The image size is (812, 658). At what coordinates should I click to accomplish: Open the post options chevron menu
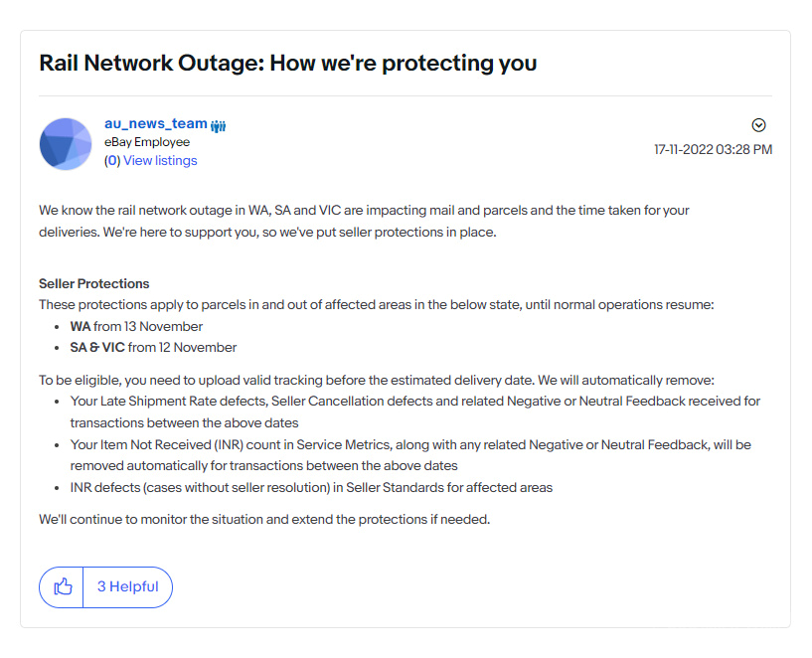pyautogui.click(x=758, y=125)
